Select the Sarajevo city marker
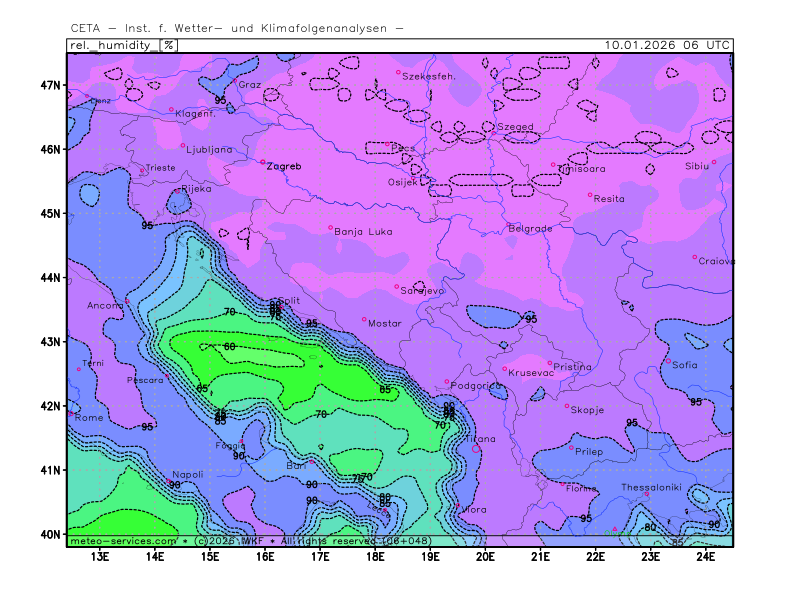 [397, 287]
